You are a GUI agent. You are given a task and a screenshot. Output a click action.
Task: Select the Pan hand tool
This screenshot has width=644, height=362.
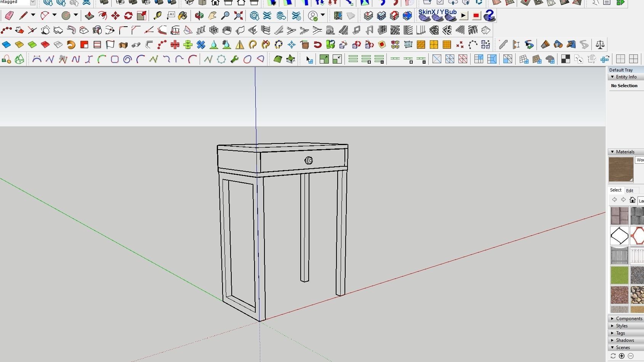pyautogui.click(x=212, y=16)
